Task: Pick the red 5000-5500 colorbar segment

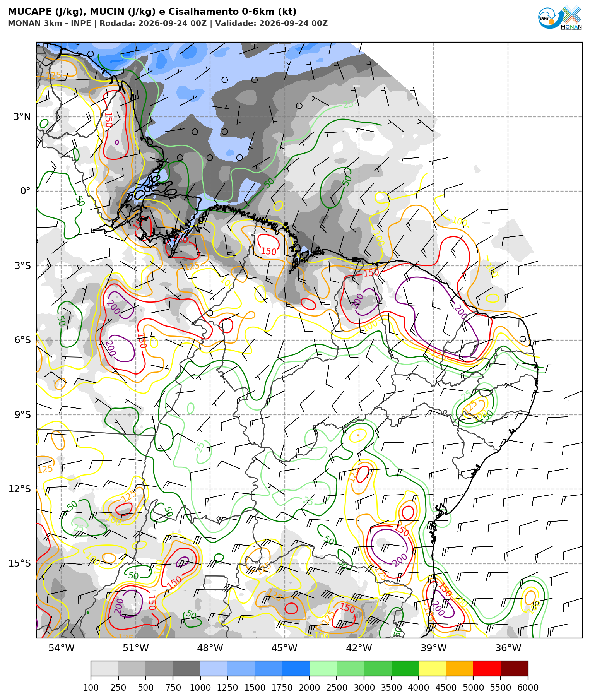Action: coord(487,668)
